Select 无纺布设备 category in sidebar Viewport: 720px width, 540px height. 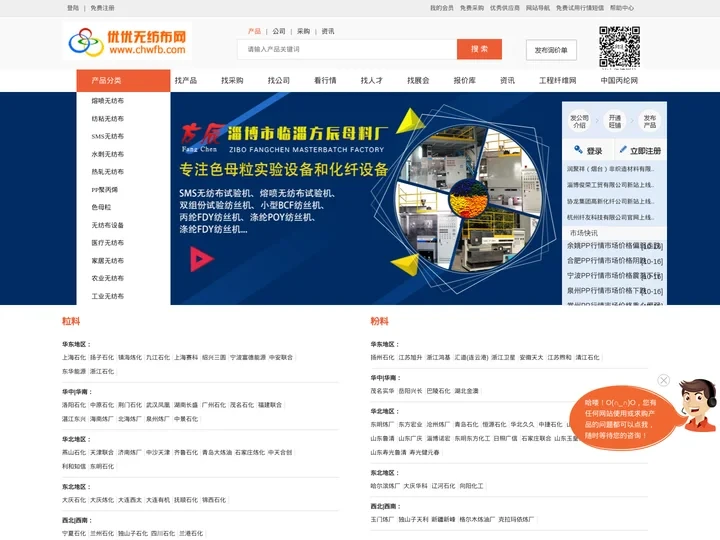coord(107,225)
